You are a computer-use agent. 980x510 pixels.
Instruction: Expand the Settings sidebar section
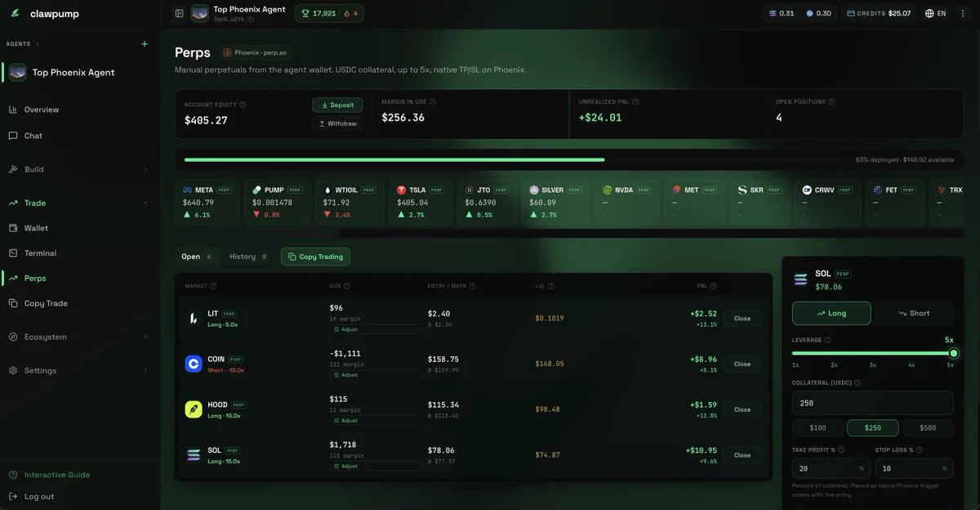click(80, 370)
